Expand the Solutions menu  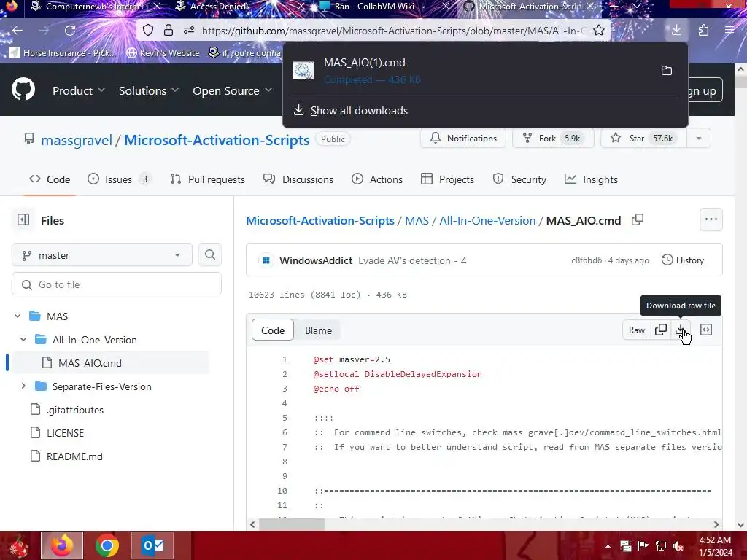149,90
